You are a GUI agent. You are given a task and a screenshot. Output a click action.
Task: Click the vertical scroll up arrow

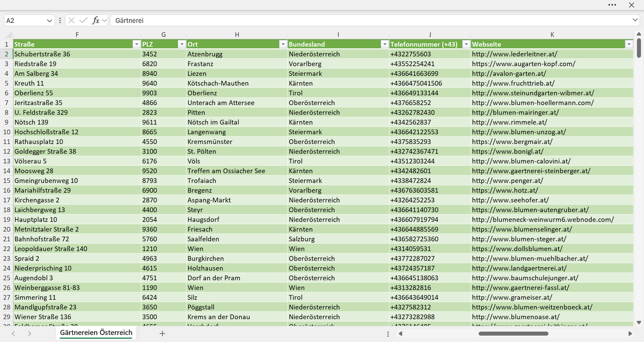point(639,34)
